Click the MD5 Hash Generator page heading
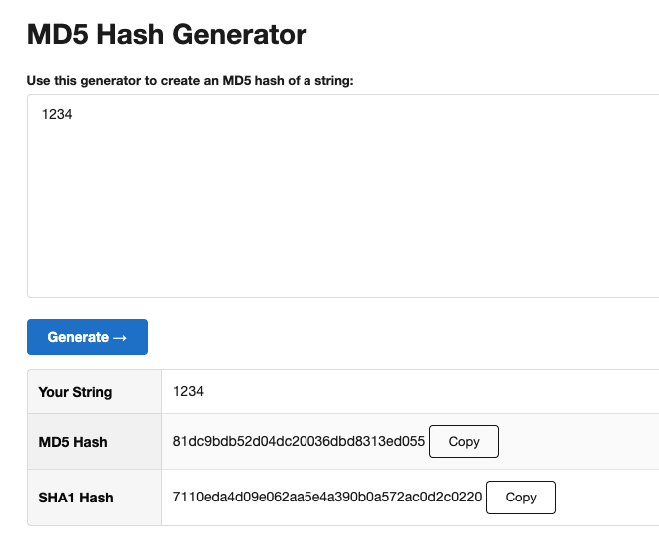The height and width of the screenshot is (536, 659). pyautogui.click(x=166, y=35)
